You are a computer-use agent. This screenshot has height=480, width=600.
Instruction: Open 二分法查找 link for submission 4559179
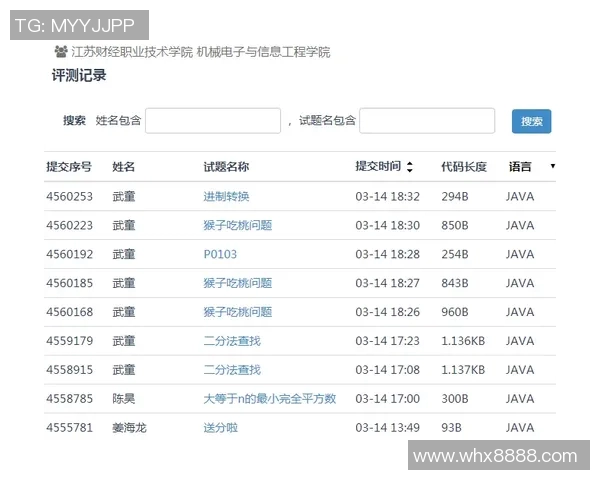pyautogui.click(x=232, y=341)
